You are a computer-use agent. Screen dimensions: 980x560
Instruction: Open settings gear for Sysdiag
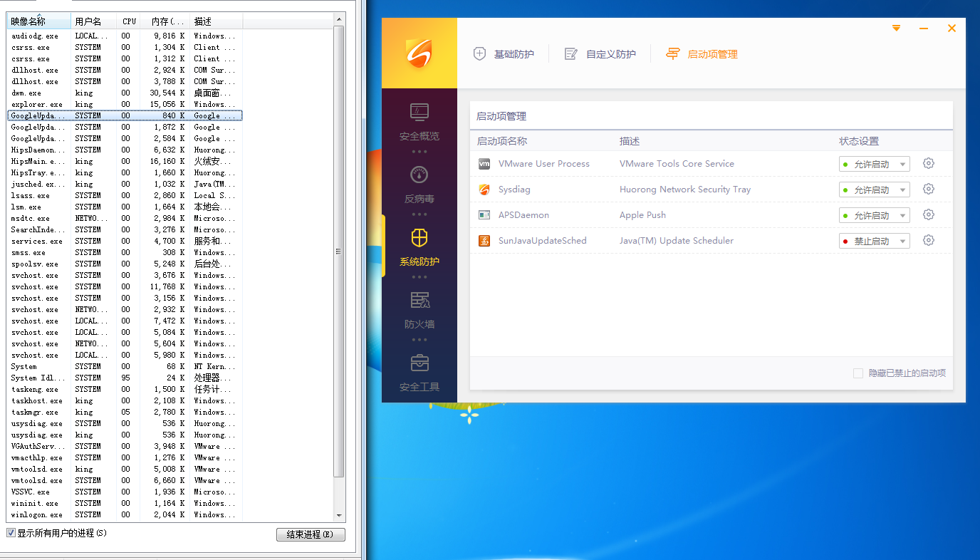click(928, 189)
